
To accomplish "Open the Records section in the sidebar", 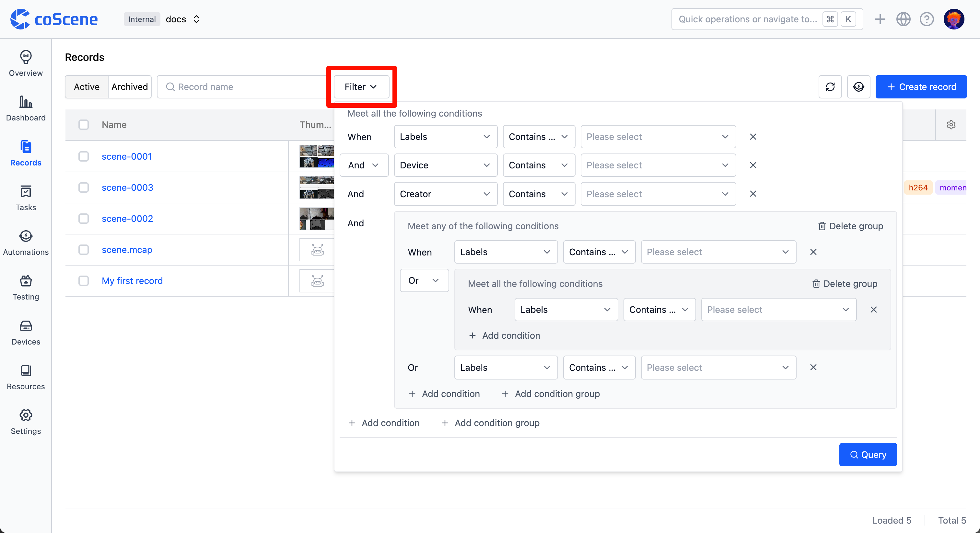I will tap(26, 153).
